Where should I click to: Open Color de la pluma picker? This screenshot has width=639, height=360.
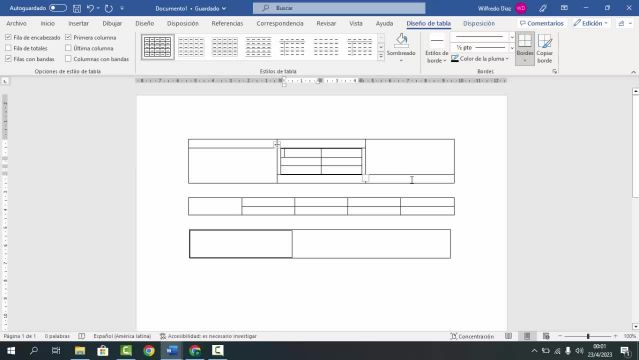(x=480, y=59)
